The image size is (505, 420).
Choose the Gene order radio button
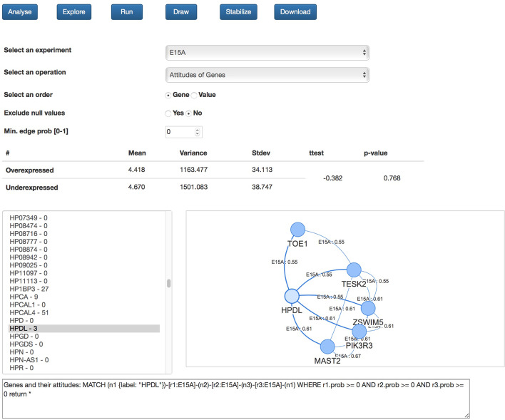[168, 95]
